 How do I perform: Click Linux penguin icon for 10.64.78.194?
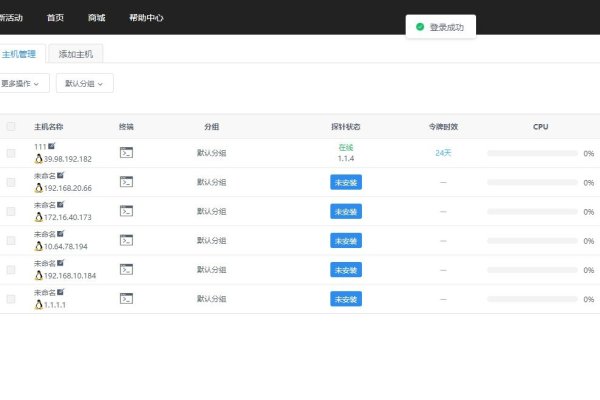pyautogui.click(x=38, y=246)
